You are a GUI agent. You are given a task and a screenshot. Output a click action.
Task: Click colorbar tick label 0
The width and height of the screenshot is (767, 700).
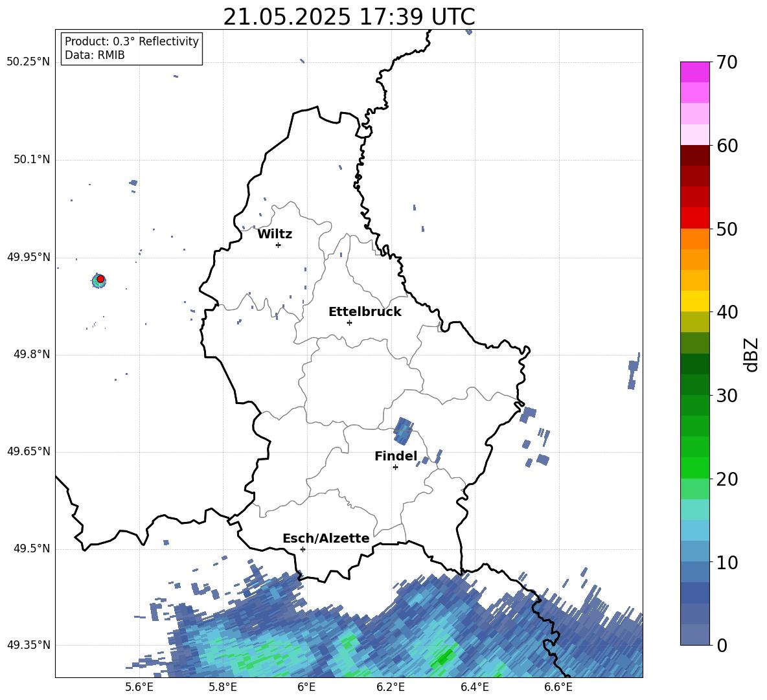[722, 645]
